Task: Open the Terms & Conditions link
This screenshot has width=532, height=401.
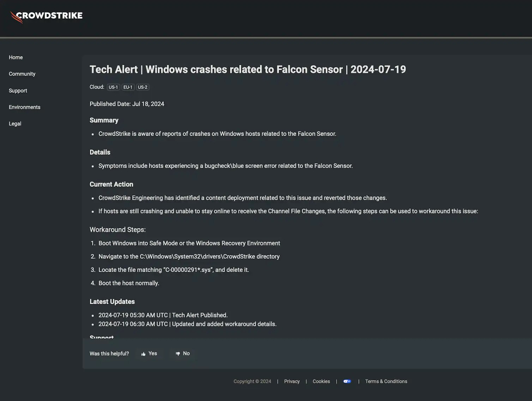Action: pos(386,381)
